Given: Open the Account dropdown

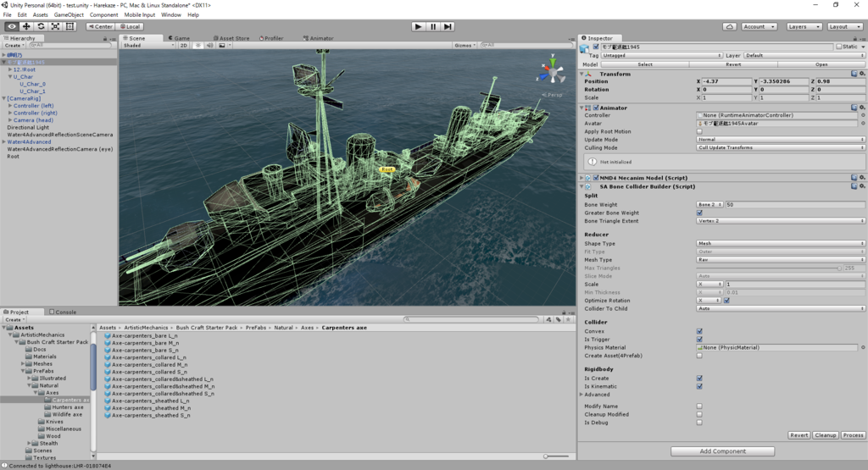Looking at the screenshot, I should [759, 26].
